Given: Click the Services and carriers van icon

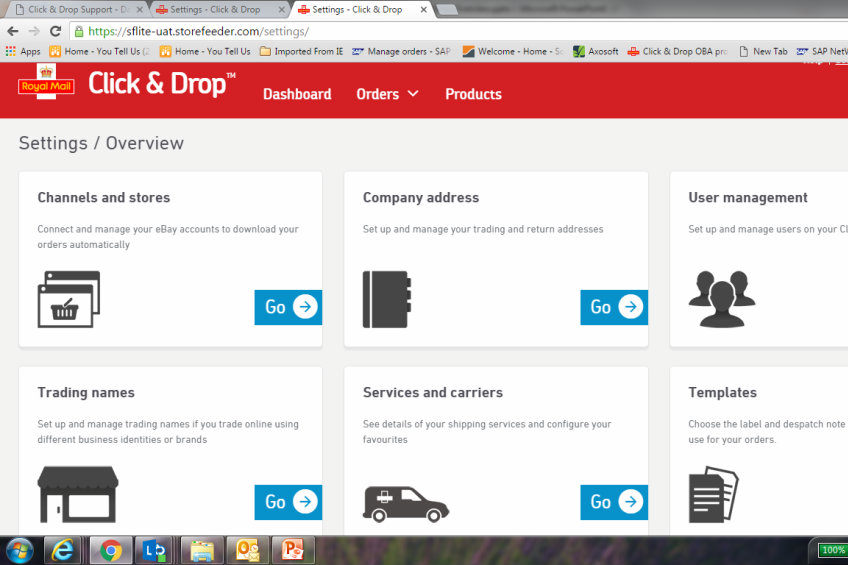Looking at the screenshot, I should [x=406, y=504].
